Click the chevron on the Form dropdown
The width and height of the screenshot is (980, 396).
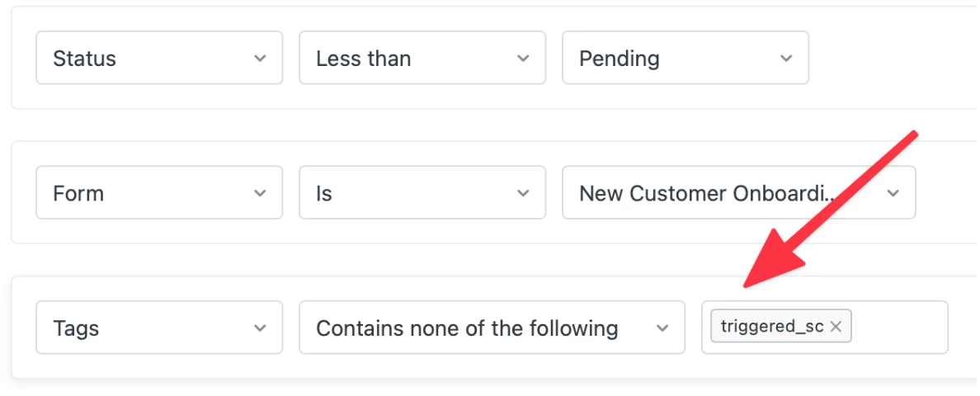point(260,194)
